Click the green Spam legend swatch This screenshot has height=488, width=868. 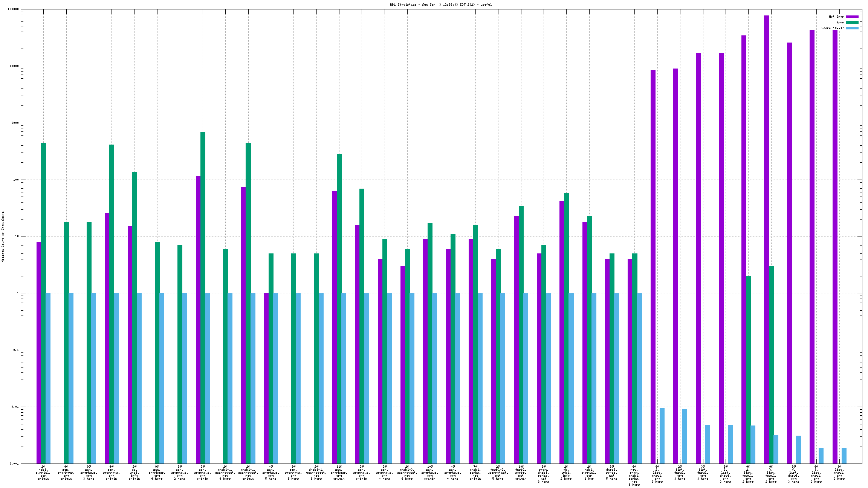(852, 22)
